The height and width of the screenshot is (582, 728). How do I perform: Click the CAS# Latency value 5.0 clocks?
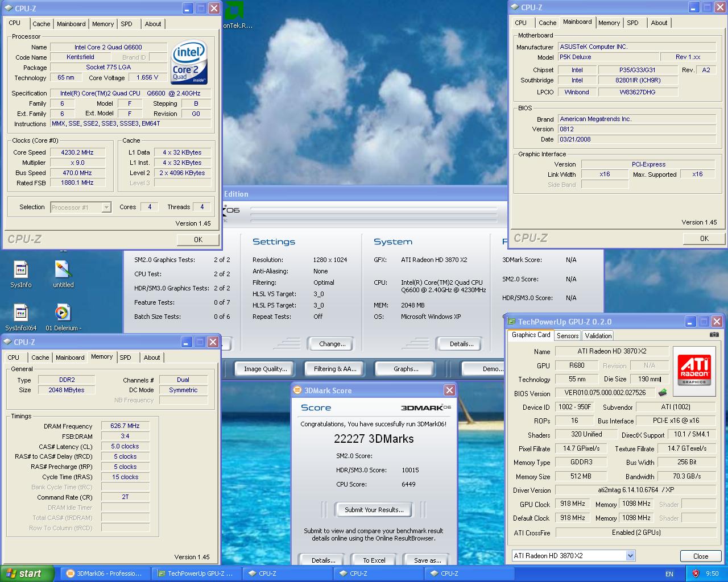tap(125, 446)
